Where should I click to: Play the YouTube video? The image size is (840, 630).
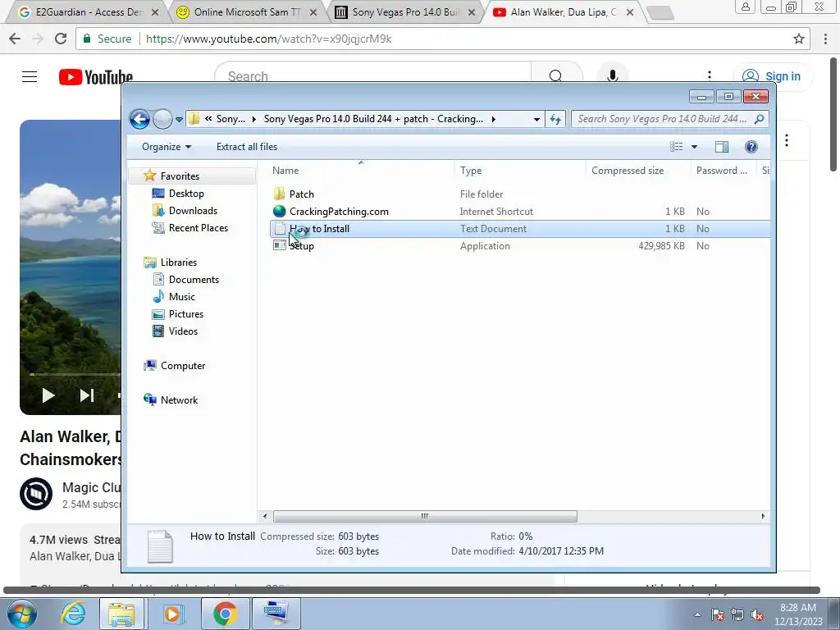coord(48,395)
